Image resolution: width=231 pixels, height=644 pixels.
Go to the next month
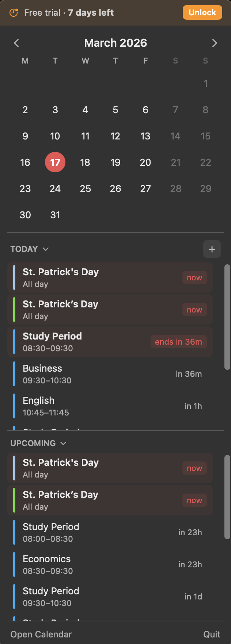coord(215,43)
